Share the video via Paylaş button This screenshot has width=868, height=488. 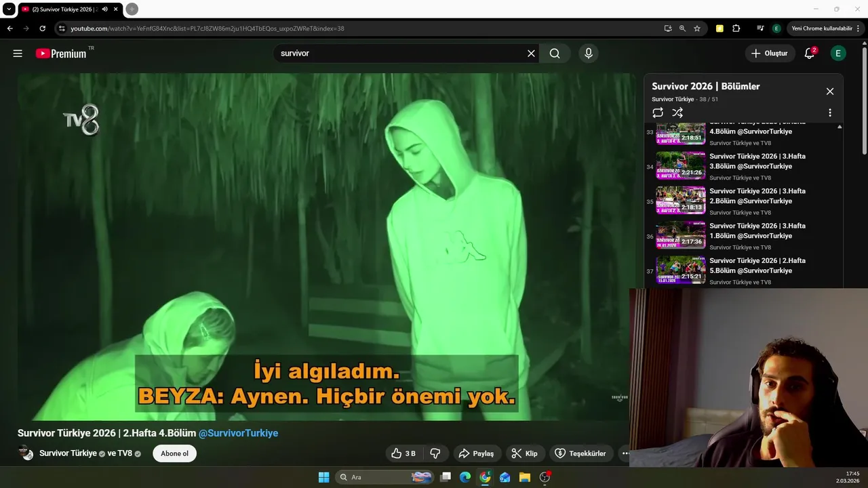[x=476, y=453]
